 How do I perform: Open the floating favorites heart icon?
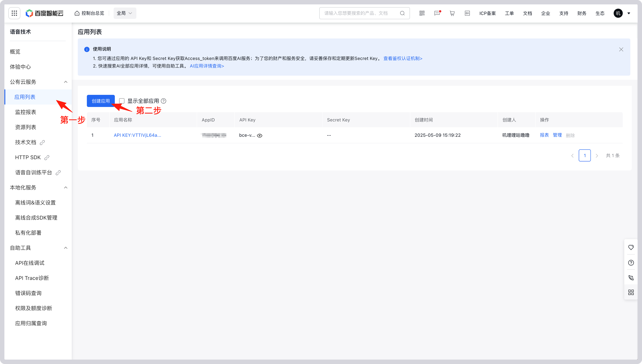631,247
